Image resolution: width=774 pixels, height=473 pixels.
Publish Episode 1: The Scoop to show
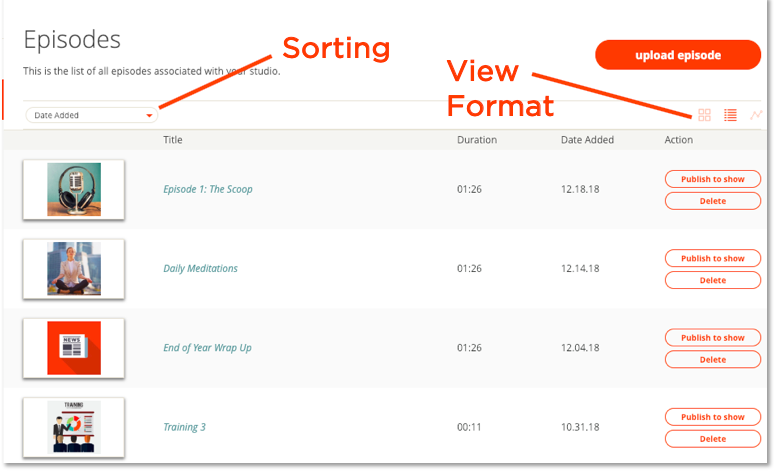pyautogui.click(x=712, y=179)
